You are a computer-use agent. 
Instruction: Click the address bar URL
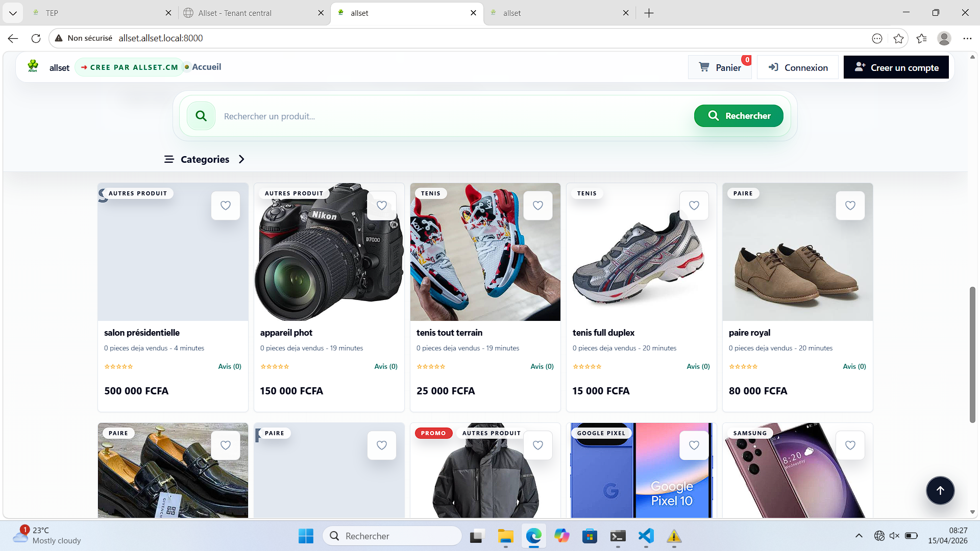coord(161,38)
